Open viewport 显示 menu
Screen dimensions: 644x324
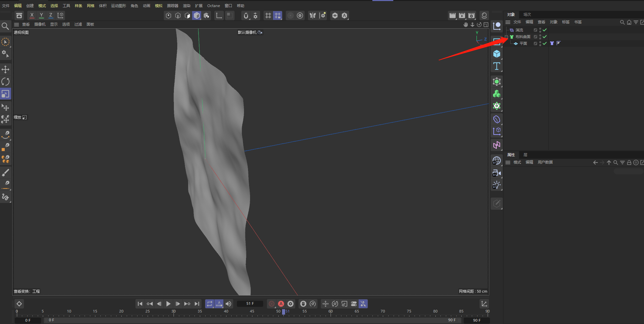click(54, 24)
